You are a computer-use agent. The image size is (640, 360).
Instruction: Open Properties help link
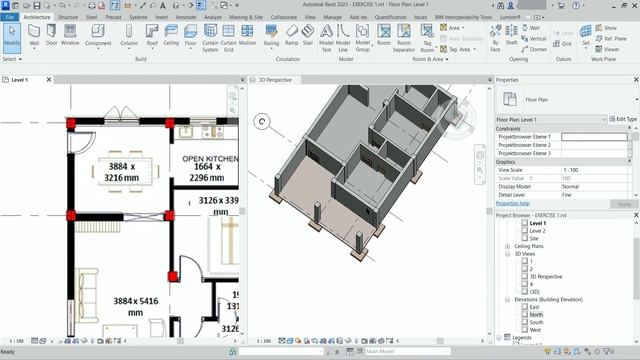coord(513,203)
